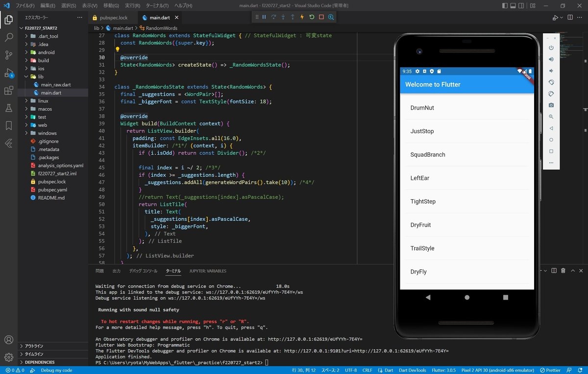Image resolution: width=588 pixels, height=374 pixels.
Task: Open the ヘルプ(H) menu
Action: (183, 5)
